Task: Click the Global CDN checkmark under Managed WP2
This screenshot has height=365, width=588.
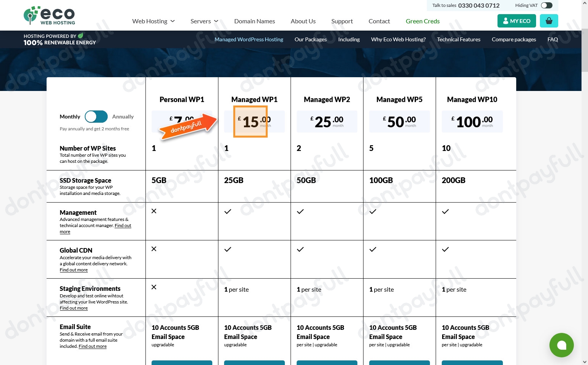Action: pos(300,249)
